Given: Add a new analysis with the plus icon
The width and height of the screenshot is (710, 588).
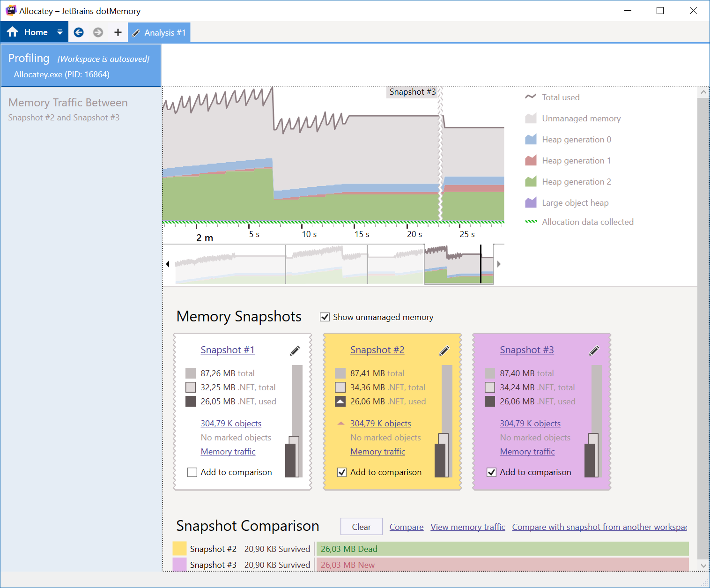Looking at the screenshot, I should point(118,32).
